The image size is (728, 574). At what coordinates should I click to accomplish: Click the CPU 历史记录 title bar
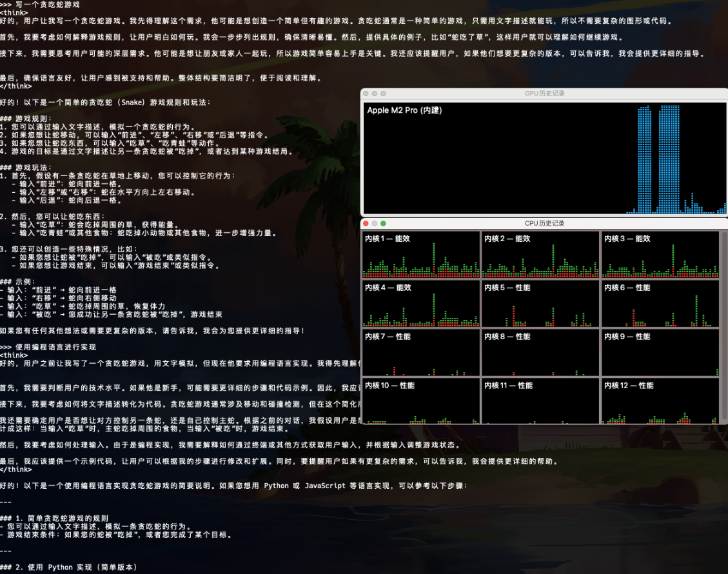[x=544, y=223]
